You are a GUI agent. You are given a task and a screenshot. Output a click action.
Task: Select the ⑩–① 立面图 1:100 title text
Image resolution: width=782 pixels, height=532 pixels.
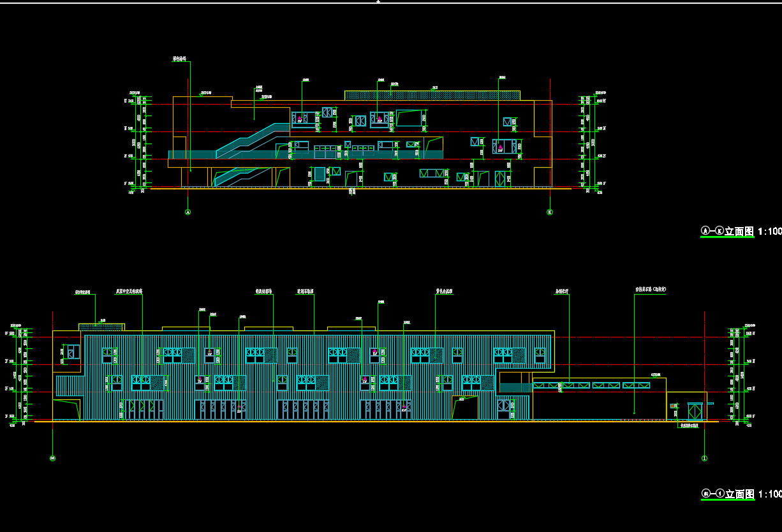point(741,494)
